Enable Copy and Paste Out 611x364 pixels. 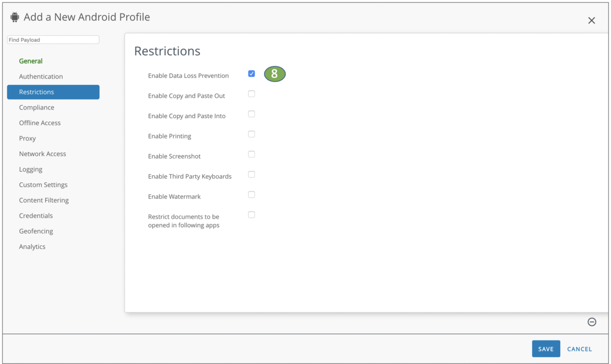point(252,94)
